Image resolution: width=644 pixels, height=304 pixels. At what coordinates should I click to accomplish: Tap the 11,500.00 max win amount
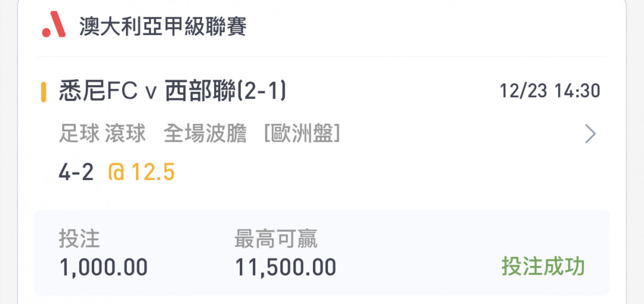pos(286,268)
